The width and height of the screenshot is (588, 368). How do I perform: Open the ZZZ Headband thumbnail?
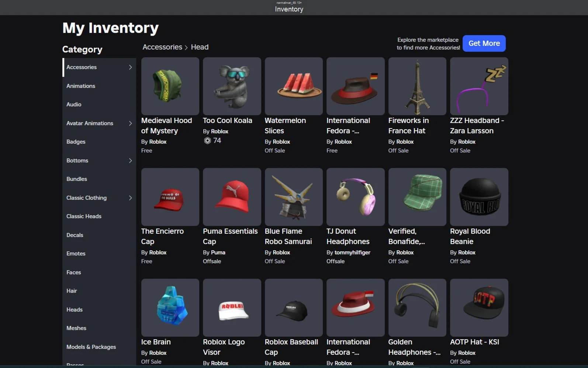tap(479, 86)
